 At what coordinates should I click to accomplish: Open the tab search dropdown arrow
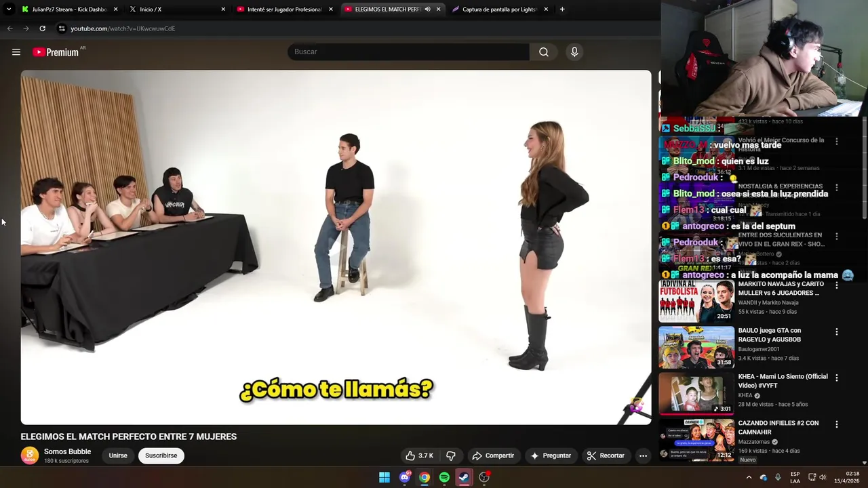point(9,9)
